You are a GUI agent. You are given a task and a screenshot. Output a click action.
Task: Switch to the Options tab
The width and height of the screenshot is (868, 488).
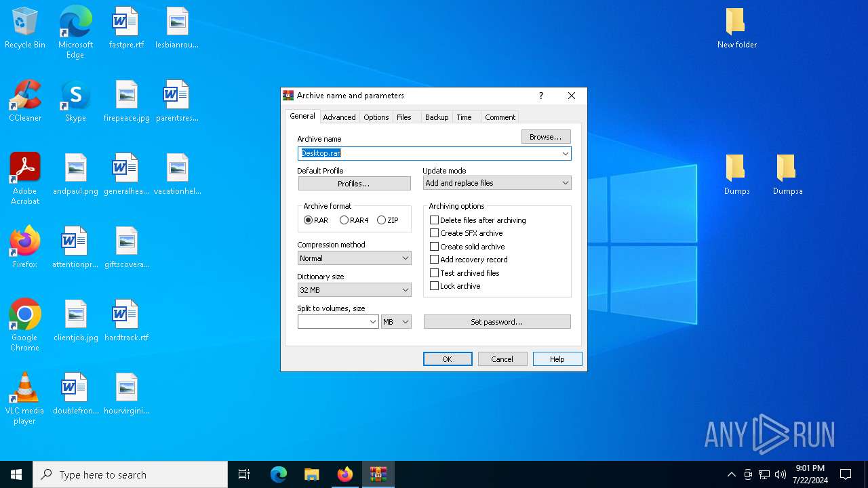(x=376, y=117)
